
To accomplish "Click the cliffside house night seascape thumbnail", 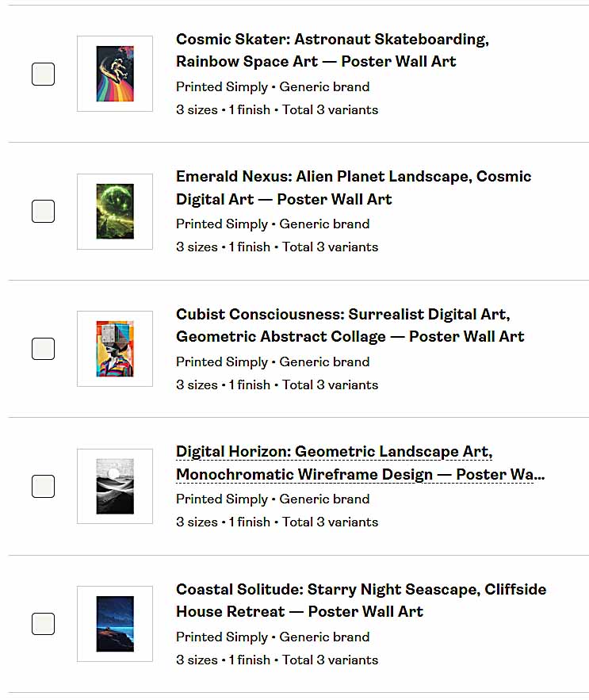I will pos(114,624).
